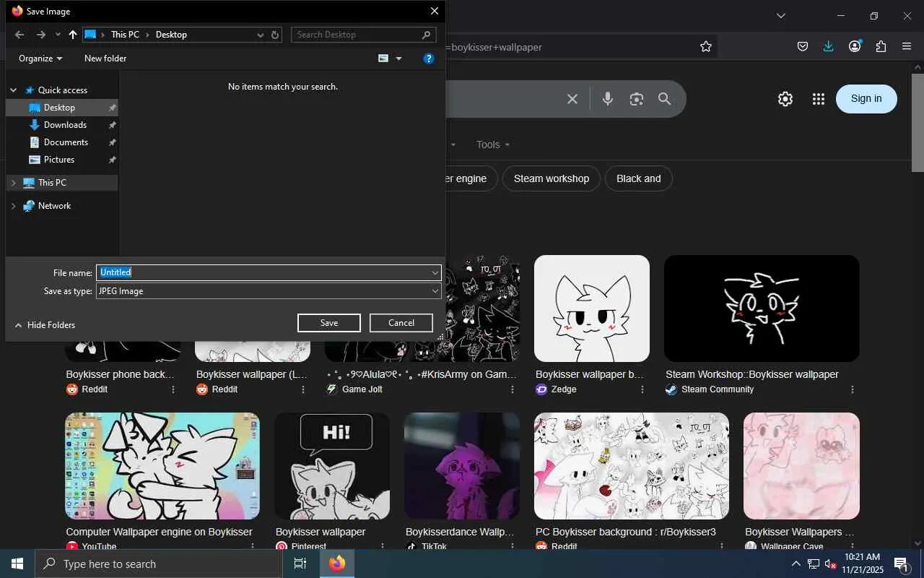Go back in the Save Image dialog
The image size is (924, 578).
coord(19,35)
